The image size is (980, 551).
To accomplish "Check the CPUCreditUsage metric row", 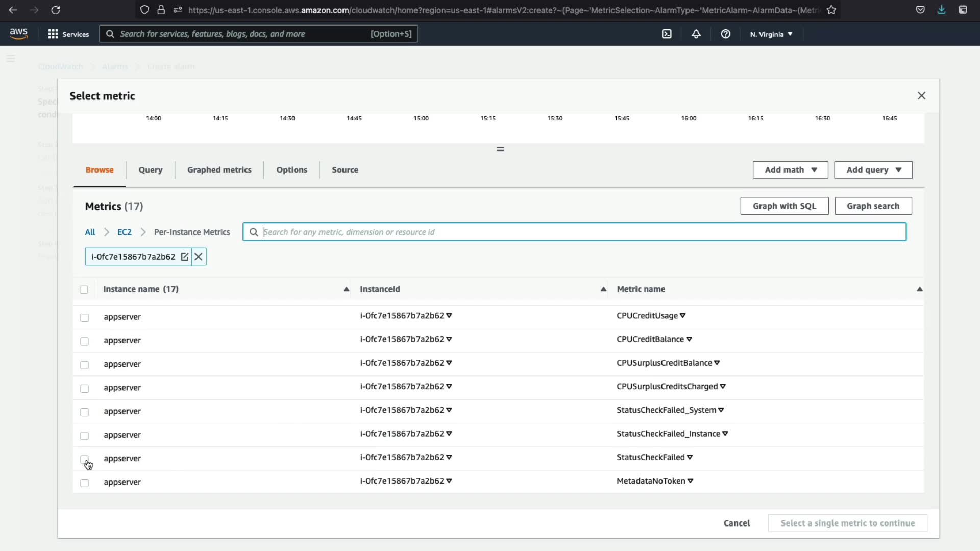I will pos(85,318).
